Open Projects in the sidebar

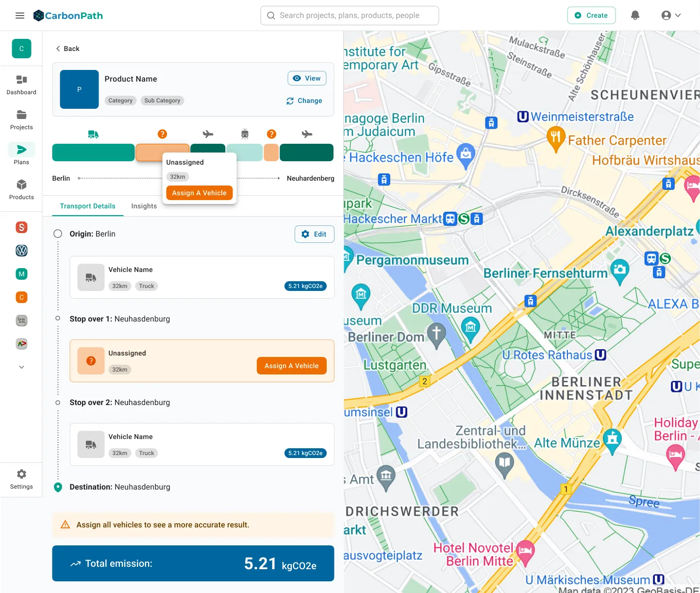pos(21,120)
